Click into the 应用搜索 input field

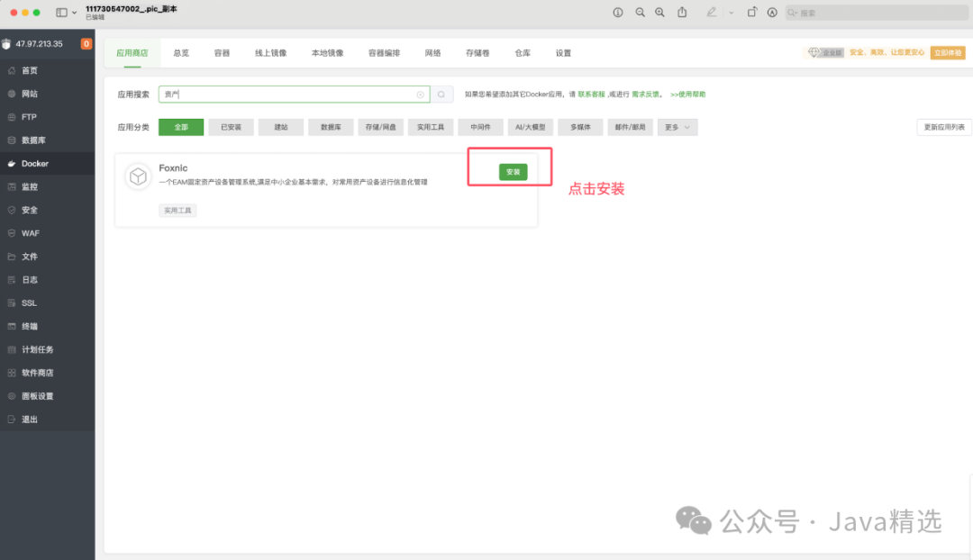(x=294, y=95)
